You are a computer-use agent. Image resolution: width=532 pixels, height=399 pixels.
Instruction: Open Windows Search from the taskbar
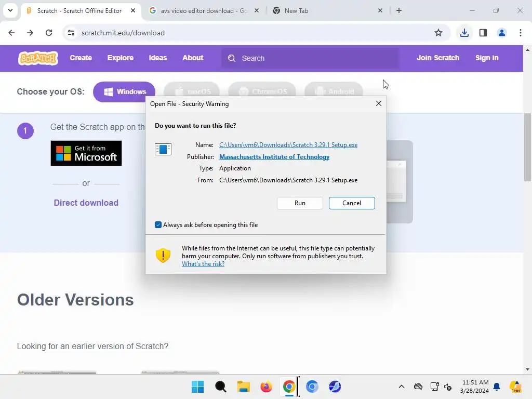point(220,387)
